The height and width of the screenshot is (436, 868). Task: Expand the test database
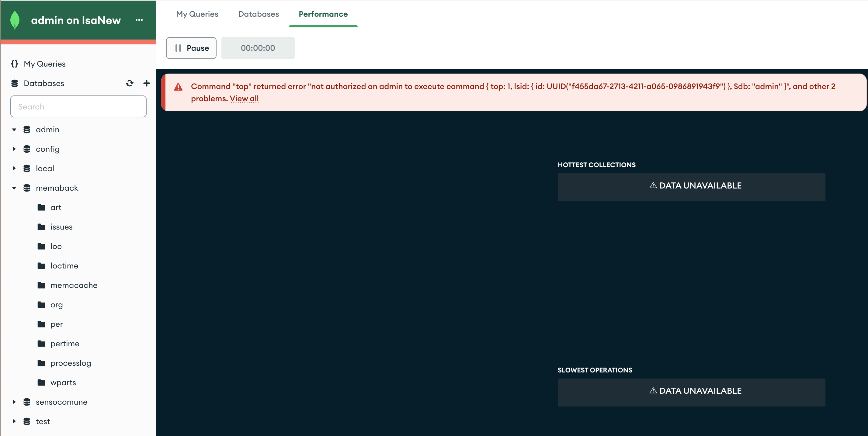[x=14, y=421]
